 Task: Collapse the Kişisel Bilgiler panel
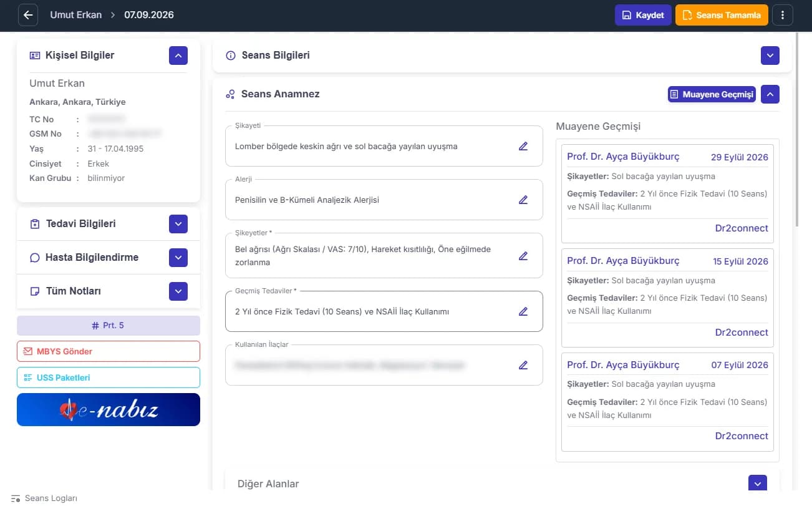click(x=178, y=56)
